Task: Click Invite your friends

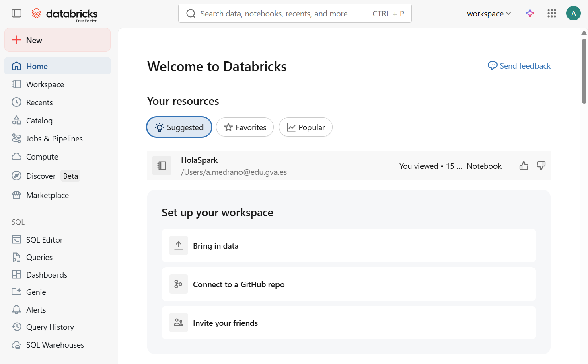Action: click(x=349, y=323)
